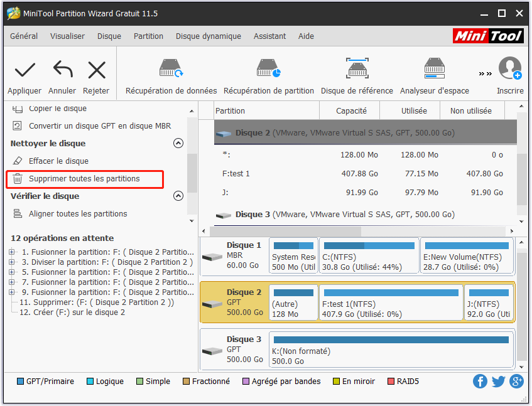Image resolution: width=532 pixels, height=406 pixels.
Task: Click Effacer le disque eraser icon
Action: [x=18, y=161]
